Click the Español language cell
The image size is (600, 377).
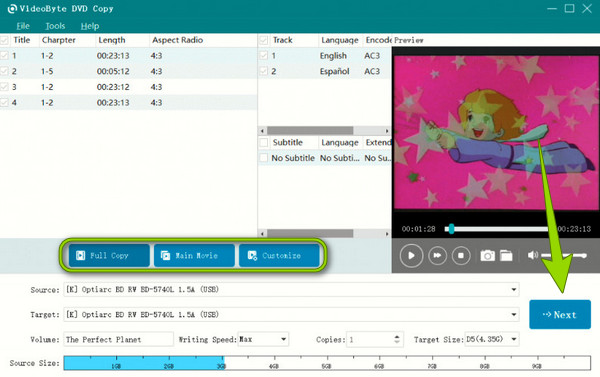(x=335, y=71)
